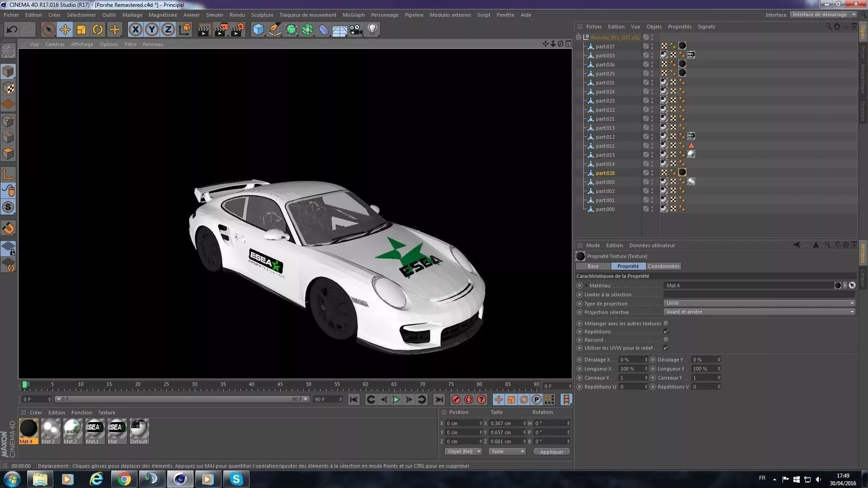Viewport: 868px width, 488px height.
Task: Select the Default material swatch
Action: tap(139, 431)
